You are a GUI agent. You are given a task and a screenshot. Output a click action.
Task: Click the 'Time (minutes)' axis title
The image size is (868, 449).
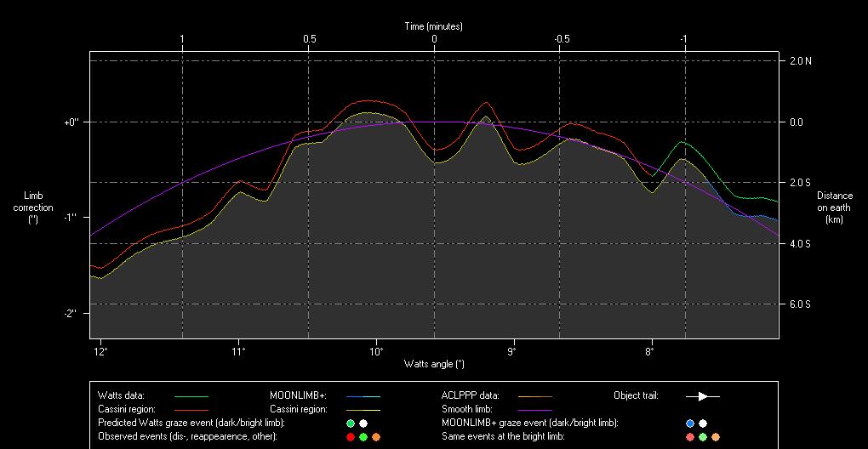[x=434, y=26]
